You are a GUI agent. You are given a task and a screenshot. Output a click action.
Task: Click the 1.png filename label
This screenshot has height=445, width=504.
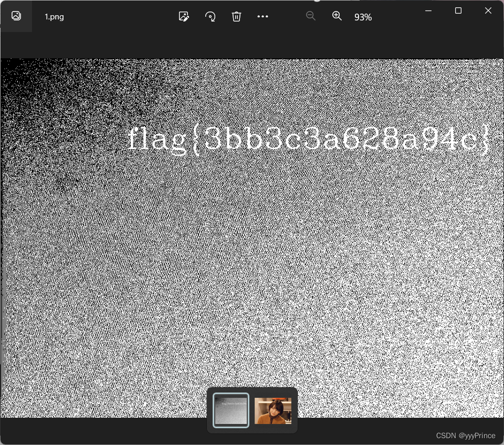coord(54,16)
